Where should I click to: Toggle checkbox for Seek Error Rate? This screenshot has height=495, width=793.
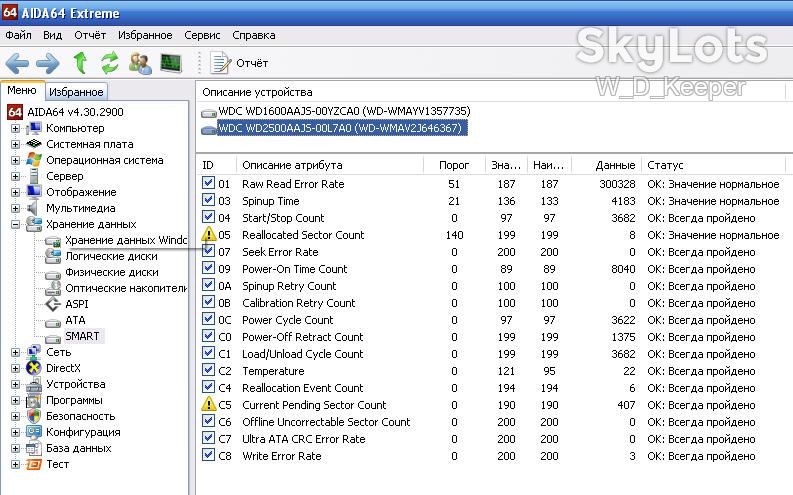(208, 251)
